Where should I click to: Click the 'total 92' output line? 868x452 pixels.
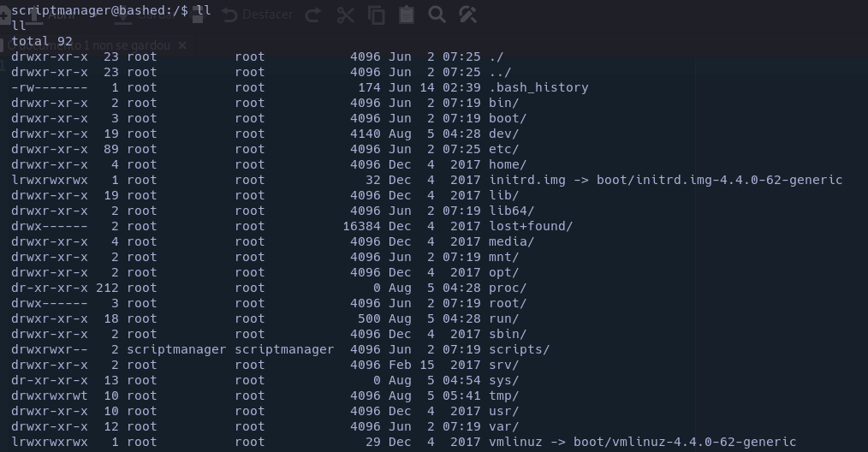tap(42, 41)
